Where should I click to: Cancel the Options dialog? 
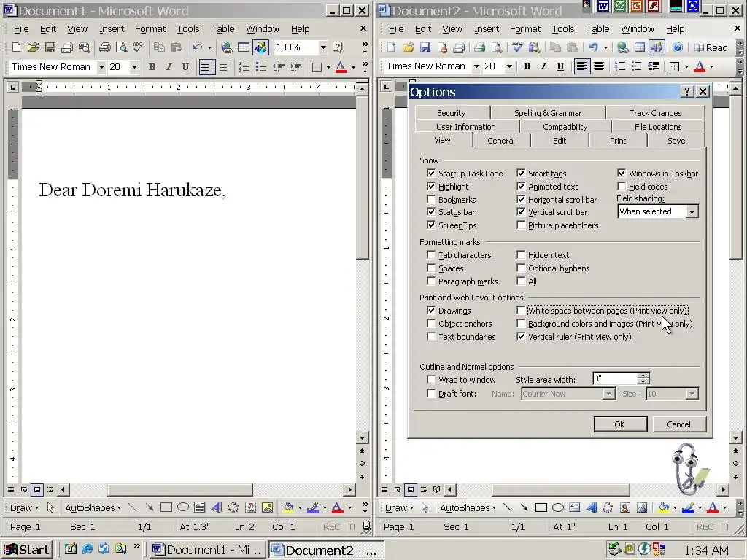(679, 424)
